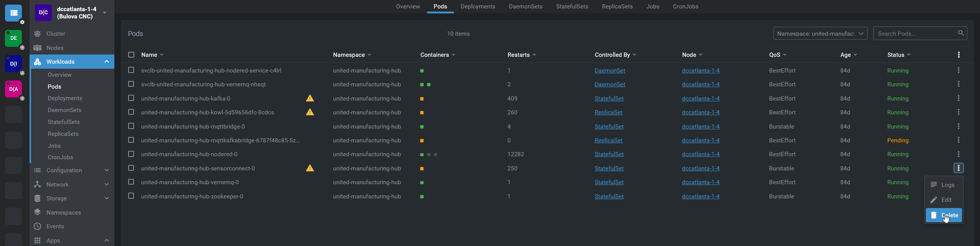Open the catalog icon in the top-left corner
Image resolution: width=980 pixels, height=246 pixels.
click(13, 13)
